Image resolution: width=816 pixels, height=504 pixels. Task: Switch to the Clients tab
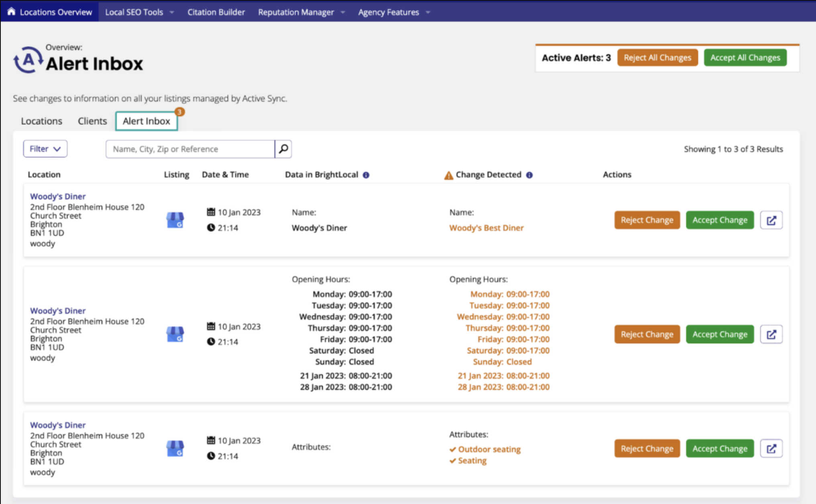click(92, 121)
